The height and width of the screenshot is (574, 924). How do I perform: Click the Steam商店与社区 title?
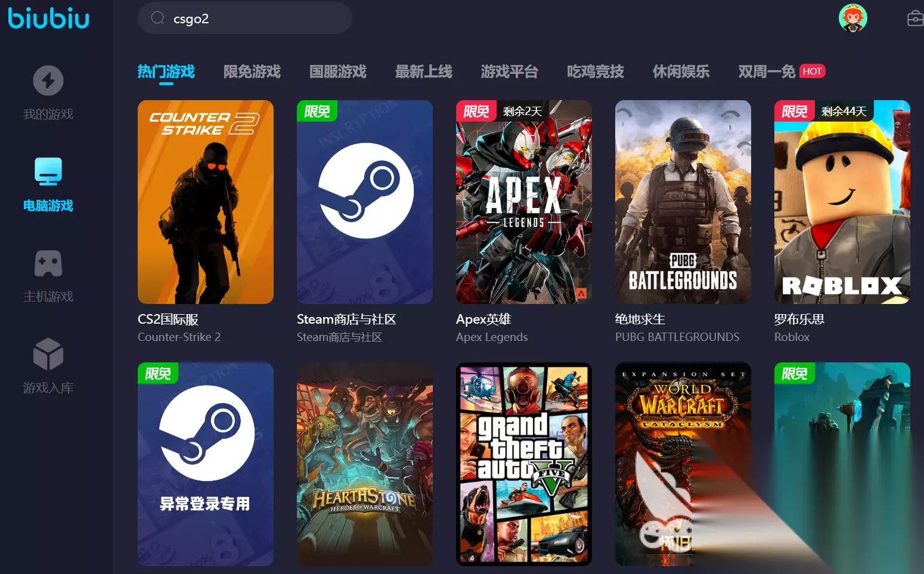click(346, 319)
